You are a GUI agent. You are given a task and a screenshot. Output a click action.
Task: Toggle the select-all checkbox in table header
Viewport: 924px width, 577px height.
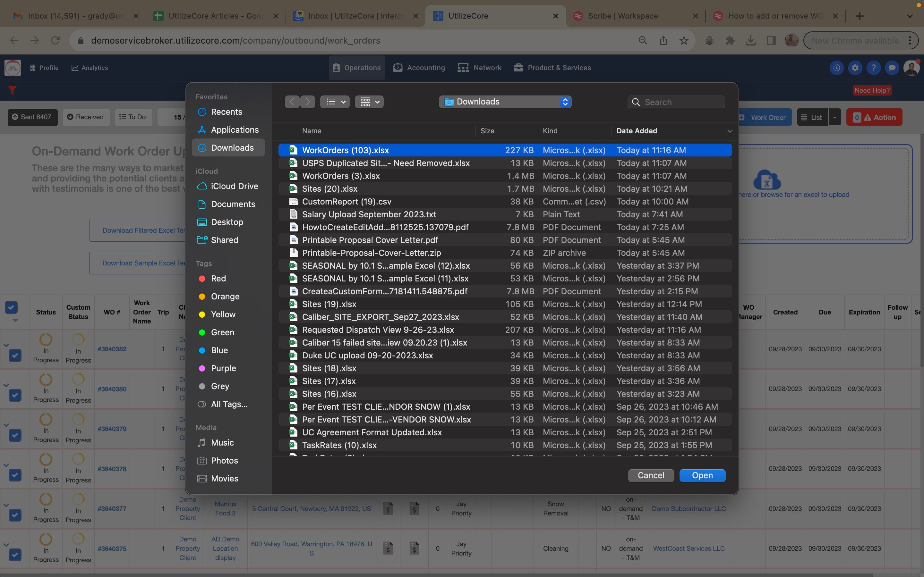click(11, 307)
